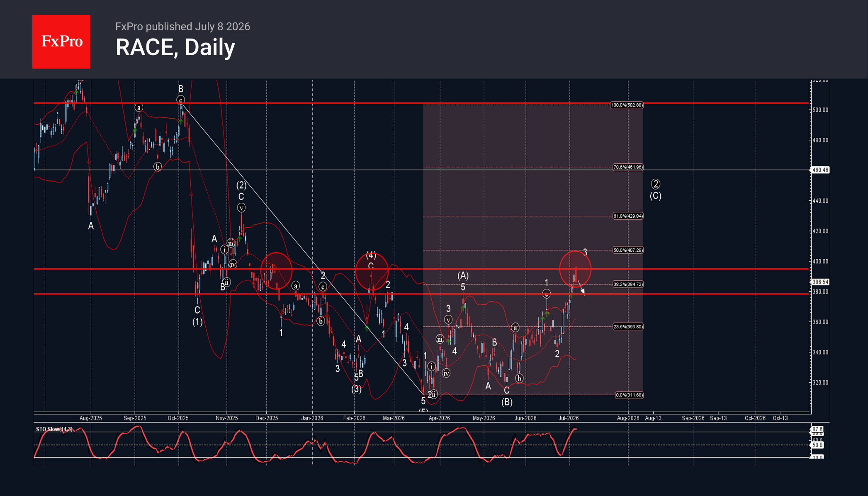
Task: Click the 38.2%(384.72) Fibonacci label
Action: 628,284
